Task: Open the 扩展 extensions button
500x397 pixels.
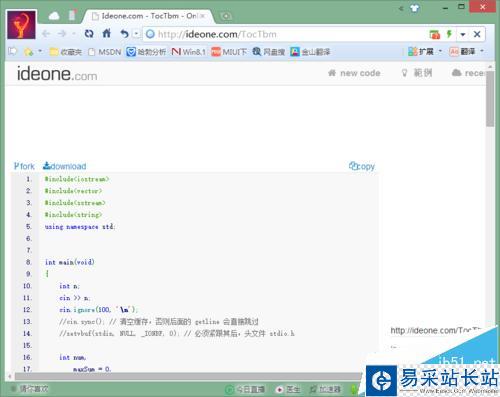Action: [x=421, y=52]
